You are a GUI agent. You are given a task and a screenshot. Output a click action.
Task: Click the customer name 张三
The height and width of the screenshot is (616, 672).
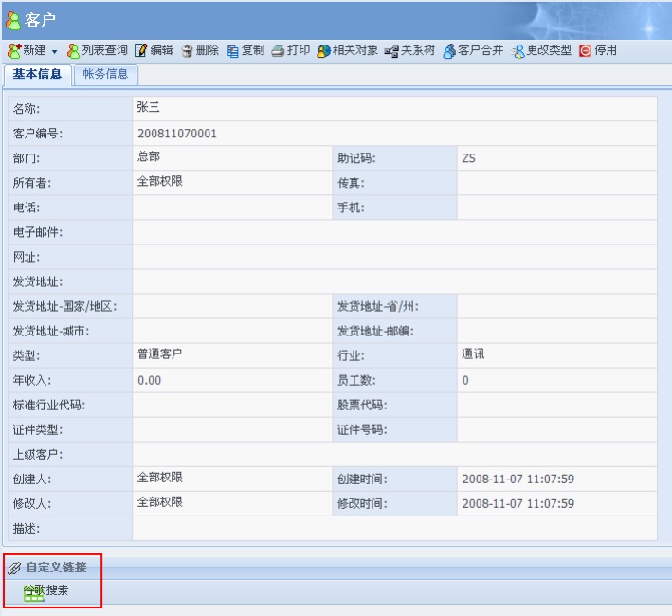[x=148, y=107]
